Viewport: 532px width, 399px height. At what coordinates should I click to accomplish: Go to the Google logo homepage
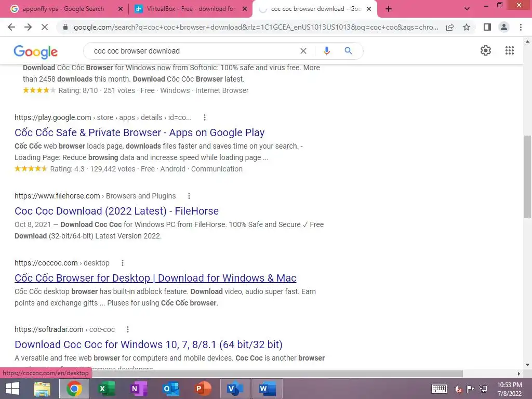point(36,51)
